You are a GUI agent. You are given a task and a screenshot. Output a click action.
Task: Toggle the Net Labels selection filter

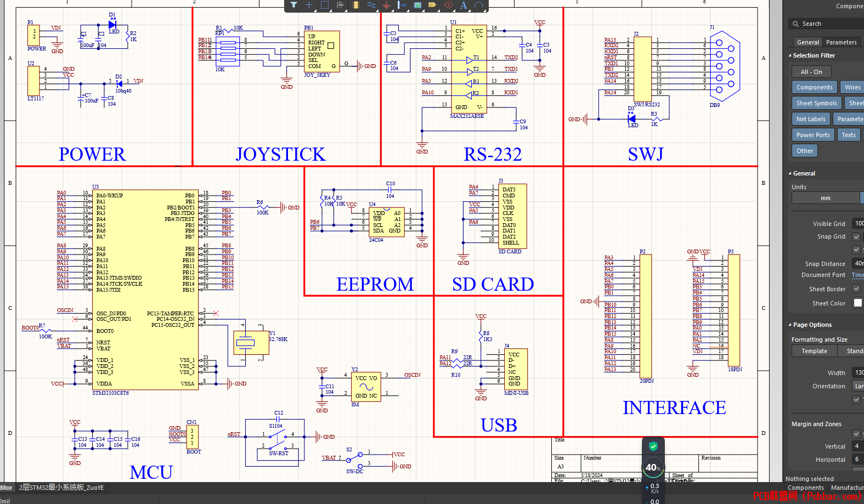click(811, 119)
